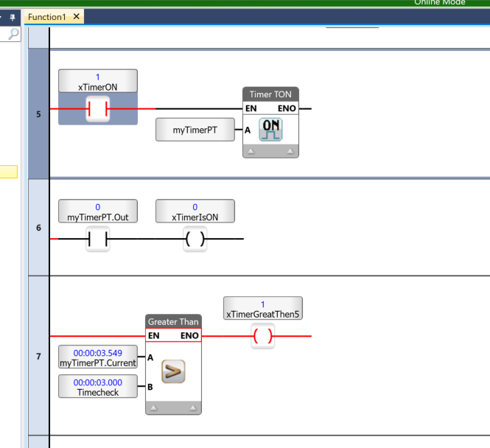490x448 pixels.
Task: Click the Timecheck variable box
Action: (x=98, y=387)
